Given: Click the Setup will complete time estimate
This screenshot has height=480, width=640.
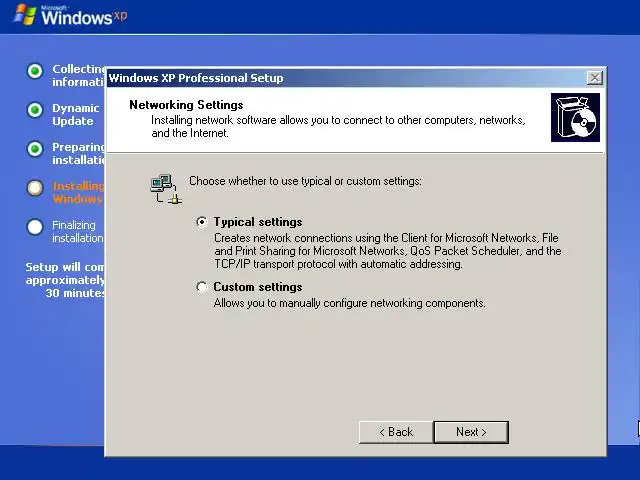Looking at the screenshot, I should [x=64, y=280].
